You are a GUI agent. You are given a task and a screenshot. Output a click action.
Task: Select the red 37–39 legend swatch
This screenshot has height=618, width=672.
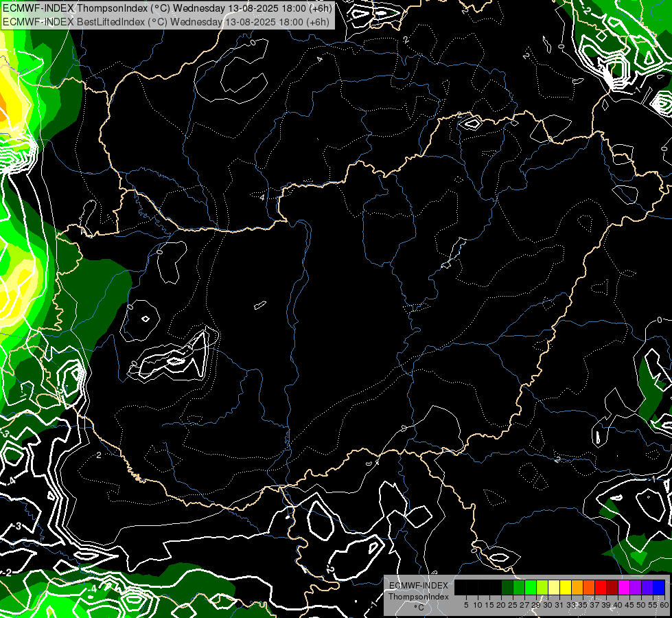pos(601,587)
